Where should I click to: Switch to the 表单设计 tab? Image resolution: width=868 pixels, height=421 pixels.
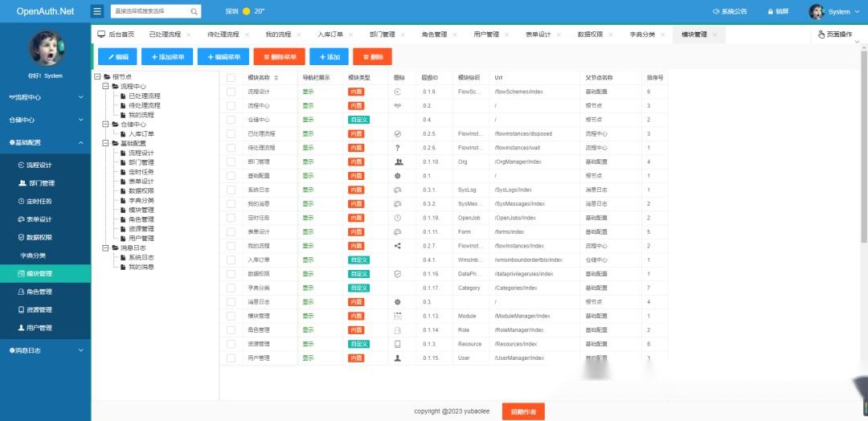tap(538, 35)
